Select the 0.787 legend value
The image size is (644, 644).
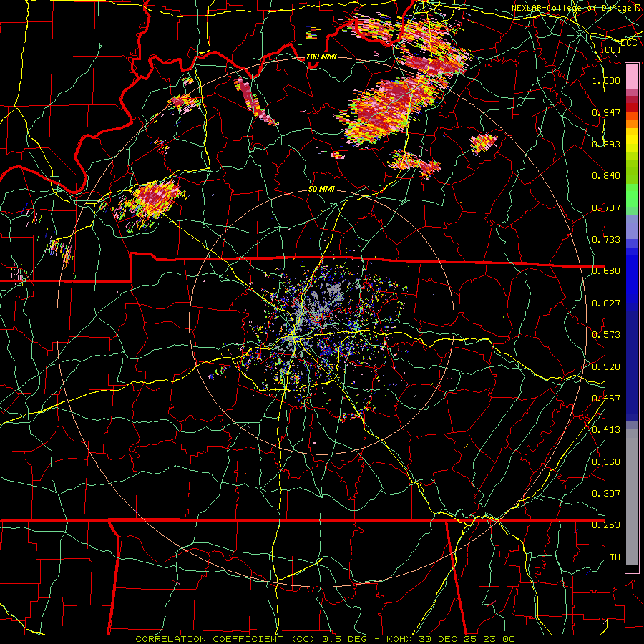click(606, 208)
